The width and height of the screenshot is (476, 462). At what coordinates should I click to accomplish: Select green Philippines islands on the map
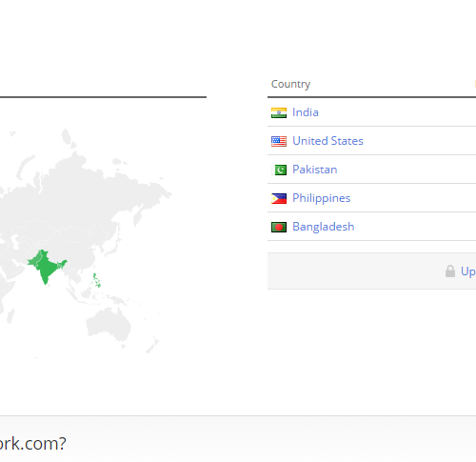point(96,281)
